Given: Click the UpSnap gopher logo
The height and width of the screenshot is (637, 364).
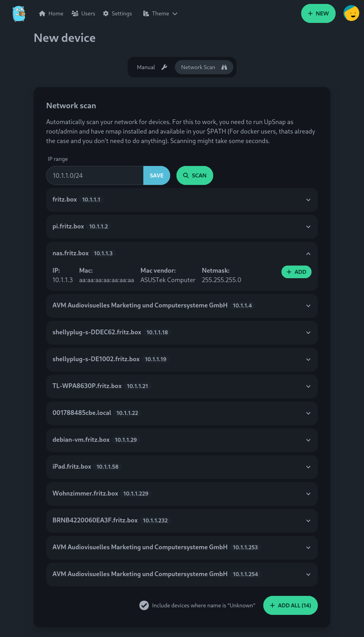Looking at the screenshot, I should [19, 13].
